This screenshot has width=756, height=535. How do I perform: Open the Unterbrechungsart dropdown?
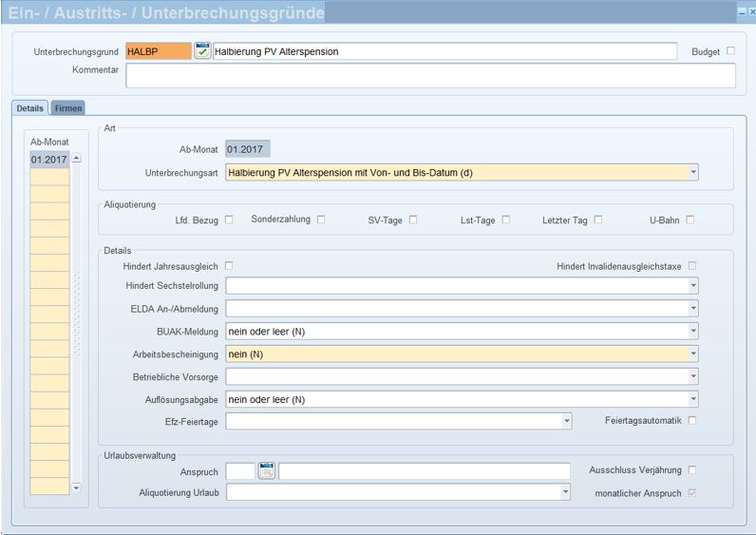pyautogui.click(x=692, y=173)
